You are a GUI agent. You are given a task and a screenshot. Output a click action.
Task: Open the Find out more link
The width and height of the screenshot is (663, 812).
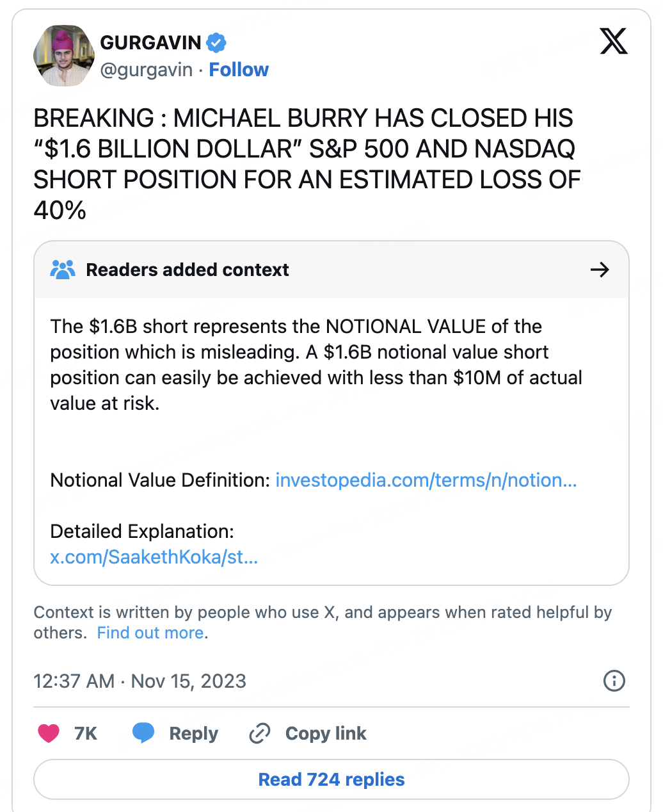click(150, 633)
